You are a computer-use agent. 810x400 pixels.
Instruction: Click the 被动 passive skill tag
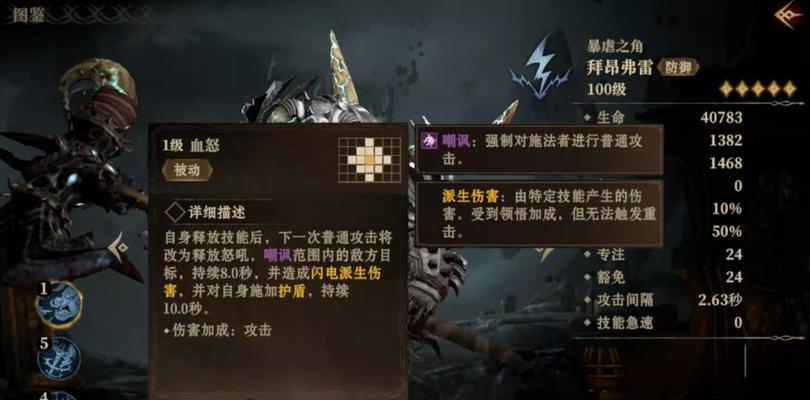(x=188, y=171)
